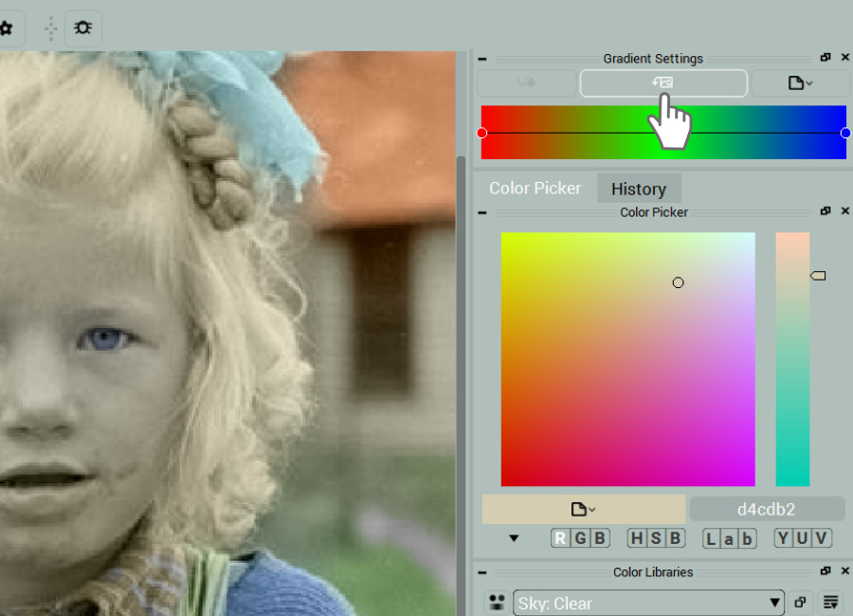The height and width of the screenshot is (616, 853).
Task: Select the red gradient stop handle
Action: 482,133
